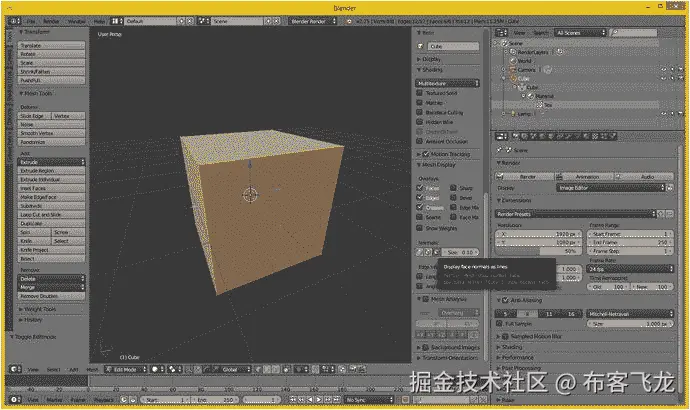690x410 pixels.
Task: Click the Extrude Region button
Action: [51, 171]
